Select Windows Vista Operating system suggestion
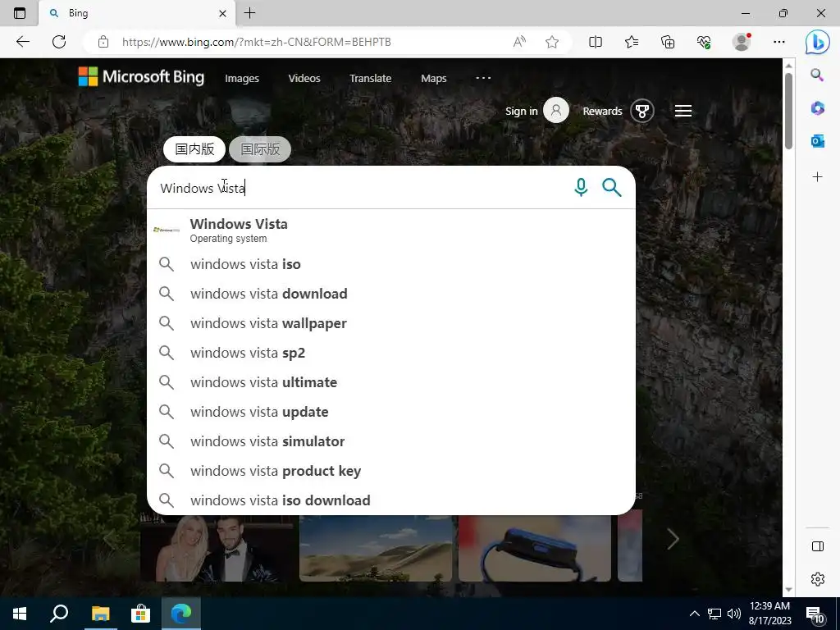 coord(391,231)
